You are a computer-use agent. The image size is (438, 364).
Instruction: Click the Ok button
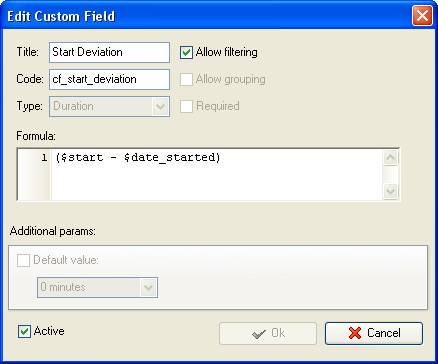pos(268,333)
